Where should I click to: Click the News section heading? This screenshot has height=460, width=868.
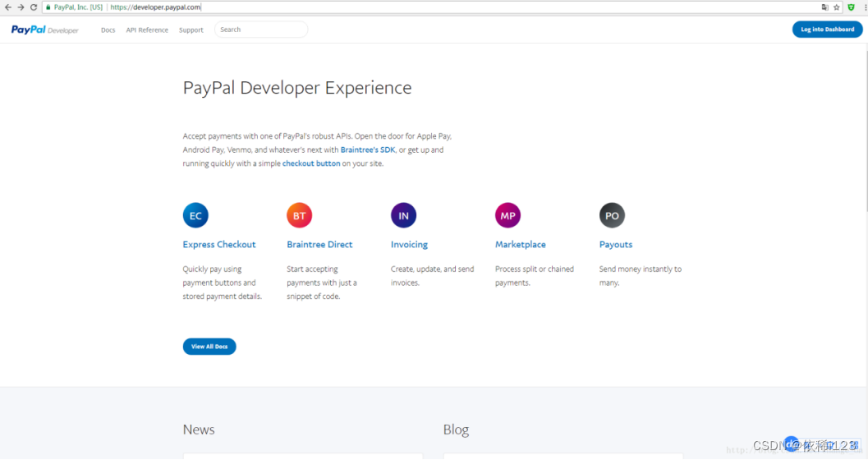tap(199, 430)
